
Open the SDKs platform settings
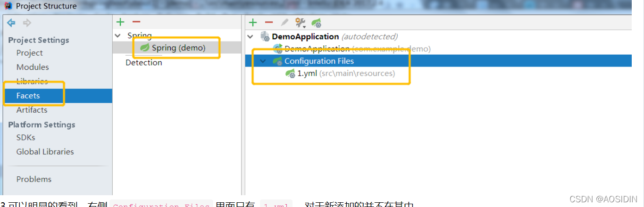point(25,137)
